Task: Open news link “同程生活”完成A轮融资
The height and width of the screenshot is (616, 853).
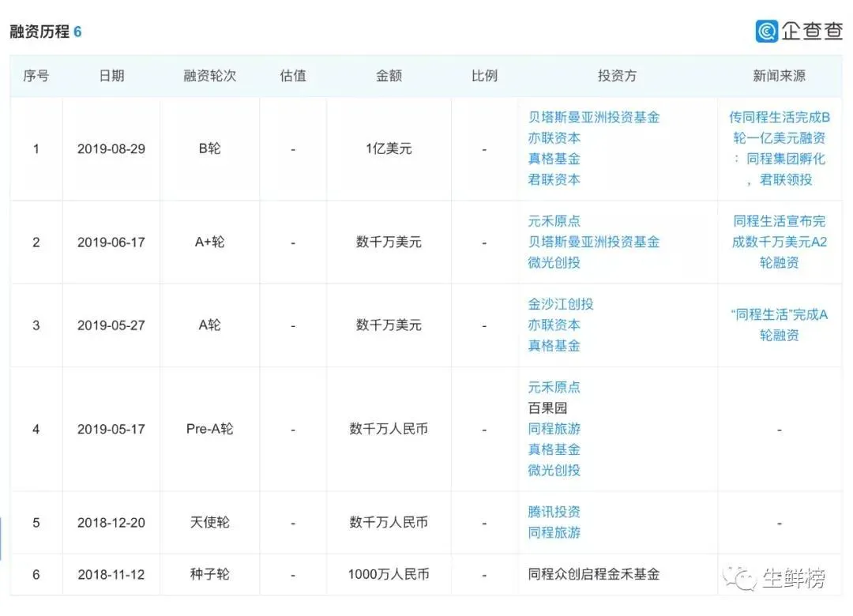Action: coord(779,325)
